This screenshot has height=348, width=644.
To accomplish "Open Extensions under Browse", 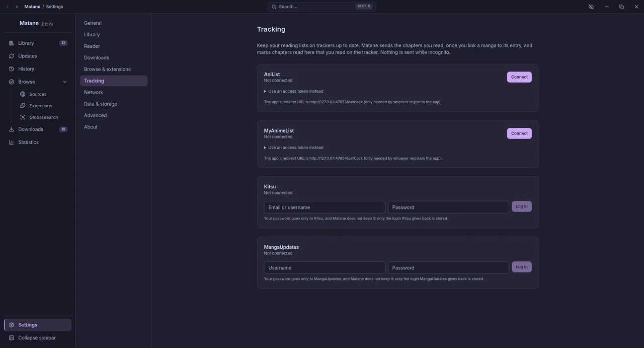I will [43, 106].
